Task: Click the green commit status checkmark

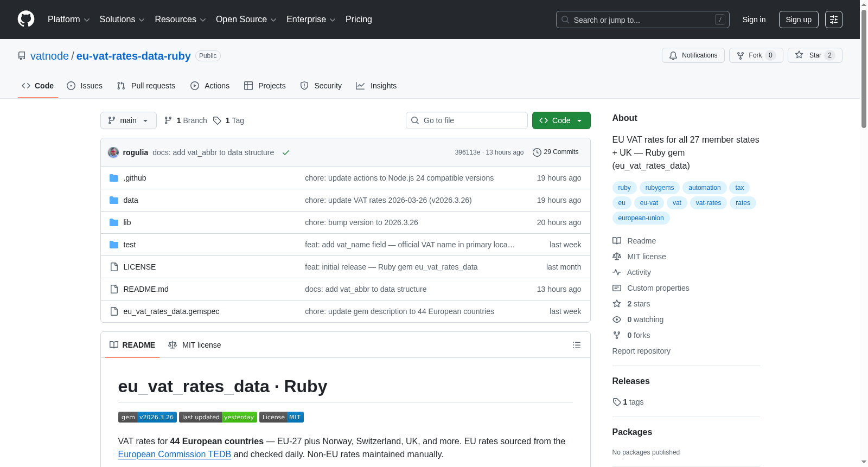Action: tap(286, 152)
